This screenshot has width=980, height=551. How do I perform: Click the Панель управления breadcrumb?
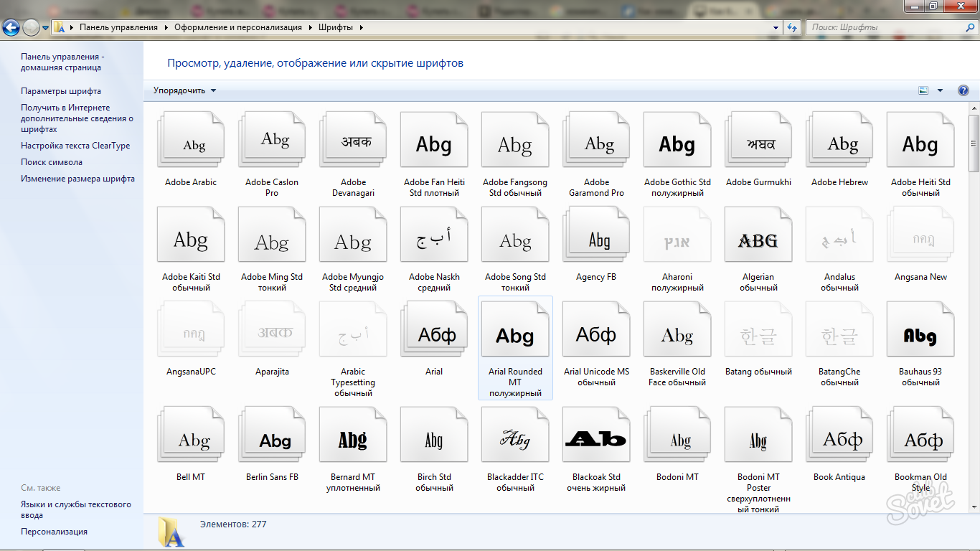pos(118,27)
